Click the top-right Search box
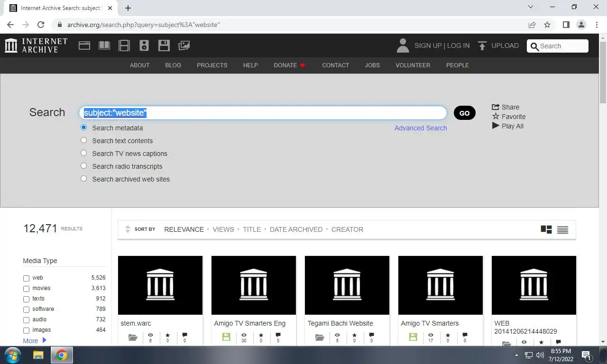 558,46
